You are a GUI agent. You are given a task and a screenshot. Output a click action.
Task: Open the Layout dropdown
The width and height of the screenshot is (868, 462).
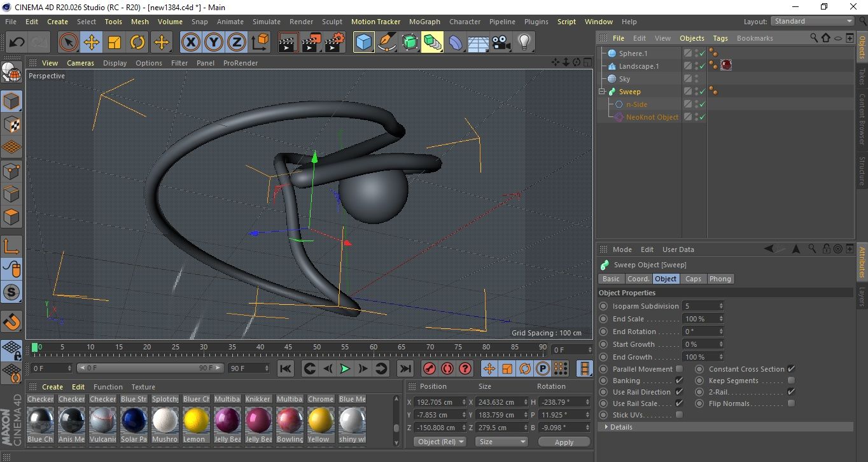(x=813, y=21)
